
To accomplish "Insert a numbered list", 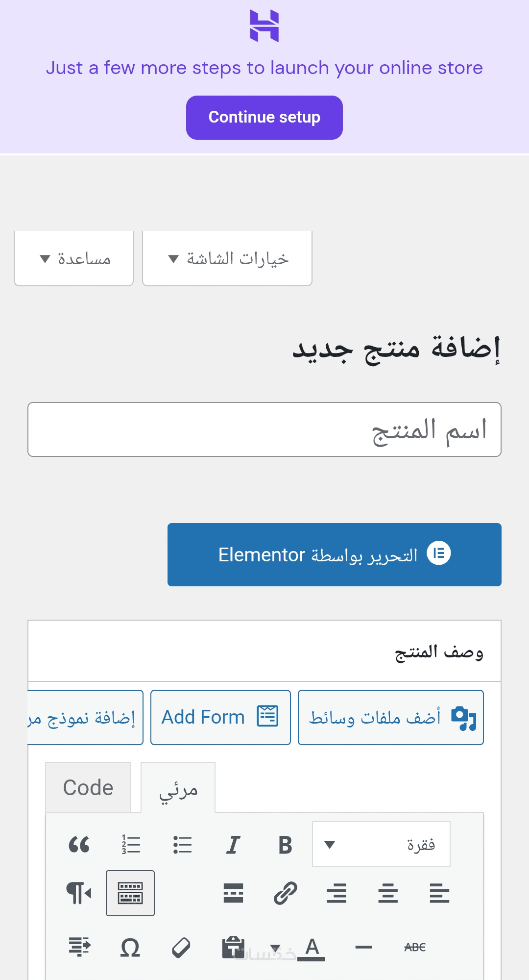I will (x=131, y=844).
